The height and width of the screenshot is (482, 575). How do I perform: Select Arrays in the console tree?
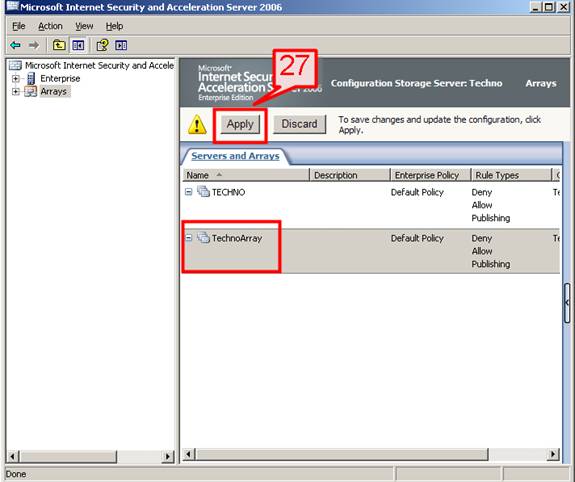point(54,91)
